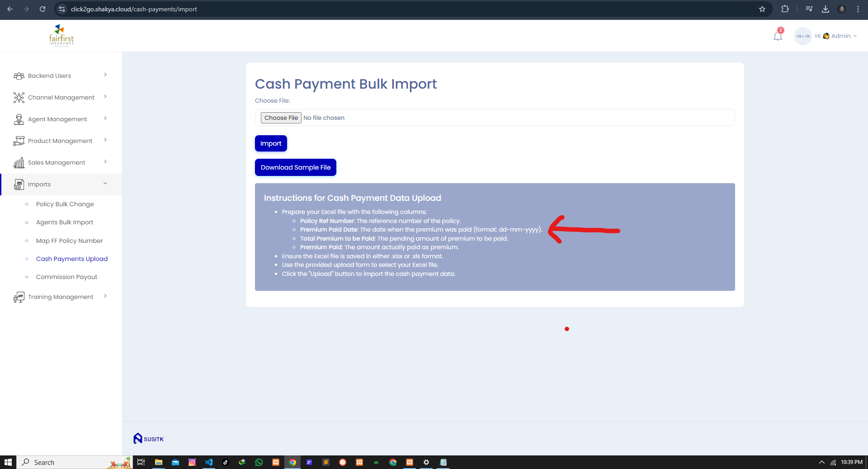Viewport: 868px width, 469px height.
Task: Open Policy Bulk Change page
Action: click(x=65, y=204)
